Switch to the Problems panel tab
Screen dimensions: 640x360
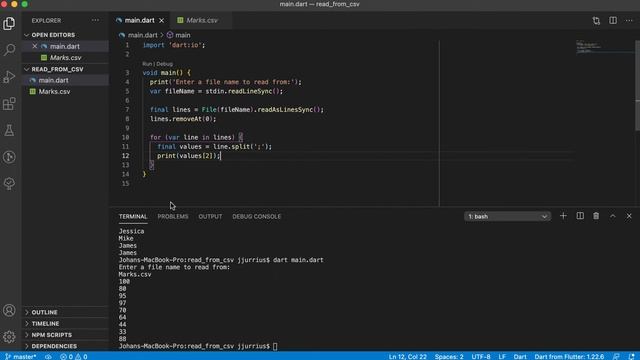[x=173, y=216]
